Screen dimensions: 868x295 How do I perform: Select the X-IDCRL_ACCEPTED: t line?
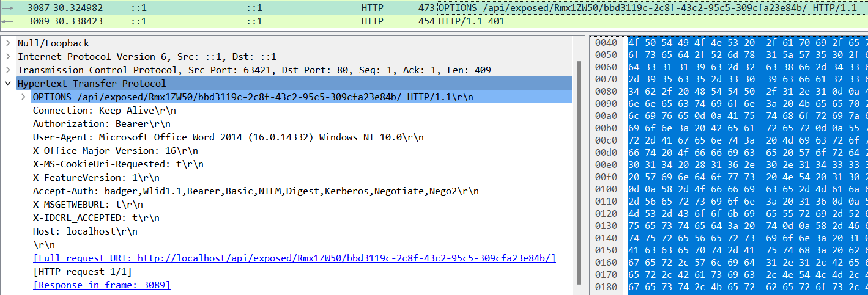[x=97, y=218]
